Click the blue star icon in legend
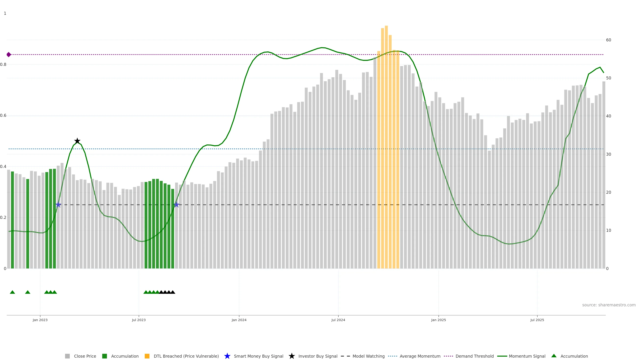 (x=227, y=356)
